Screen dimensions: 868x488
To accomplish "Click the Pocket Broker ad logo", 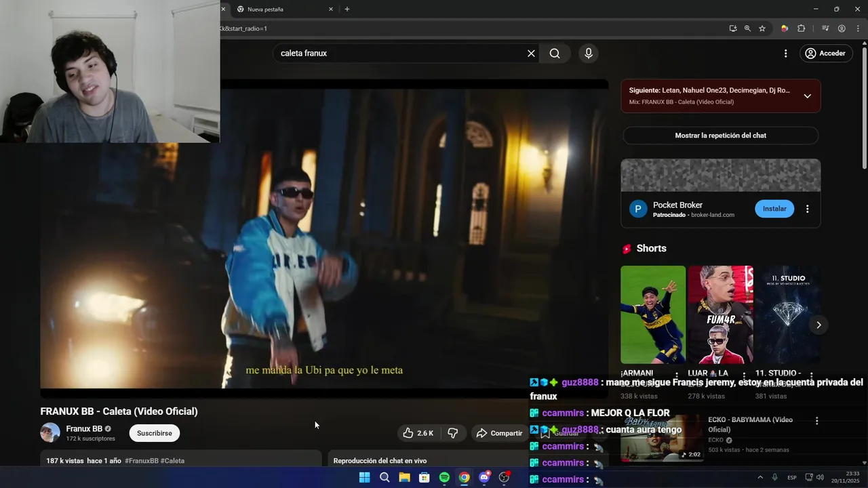I will (638, 209).
